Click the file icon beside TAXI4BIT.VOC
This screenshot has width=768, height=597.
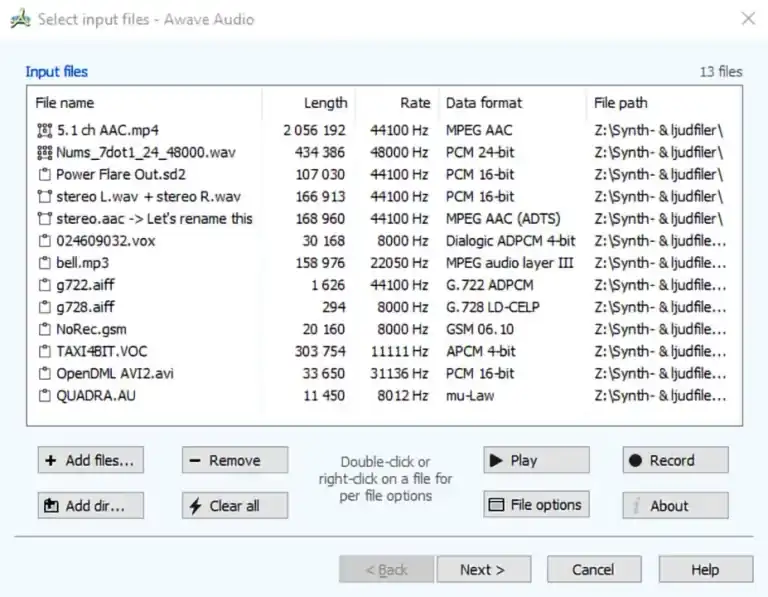45,351
